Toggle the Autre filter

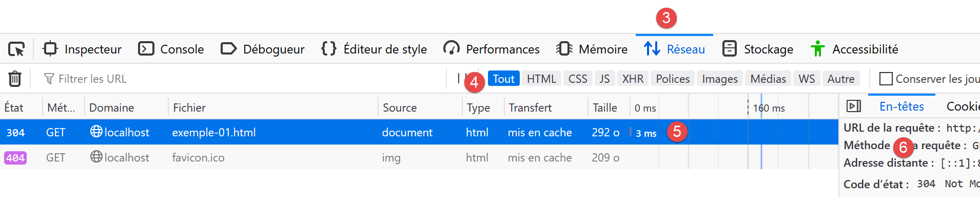[841, 79]
